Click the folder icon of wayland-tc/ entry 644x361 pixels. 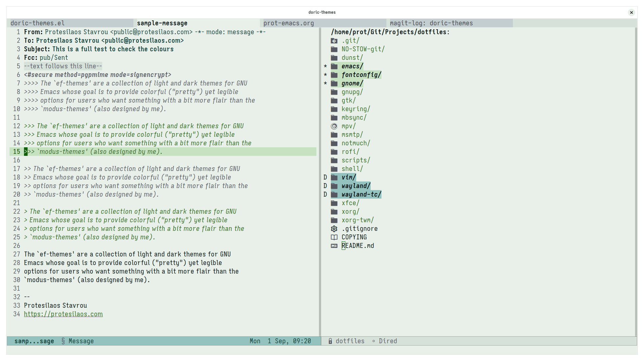click(334, 195)
